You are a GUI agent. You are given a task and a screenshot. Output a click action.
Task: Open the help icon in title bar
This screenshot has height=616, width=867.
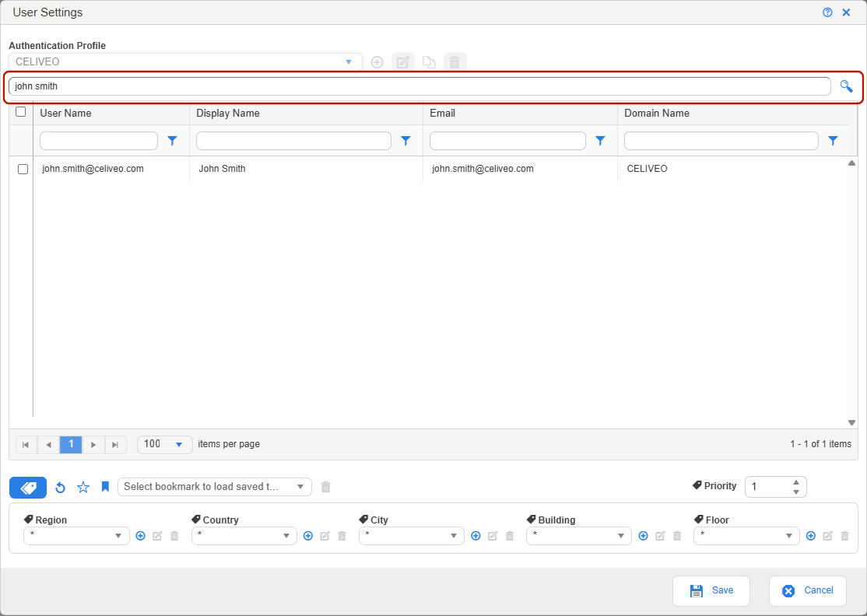[827, 12]
